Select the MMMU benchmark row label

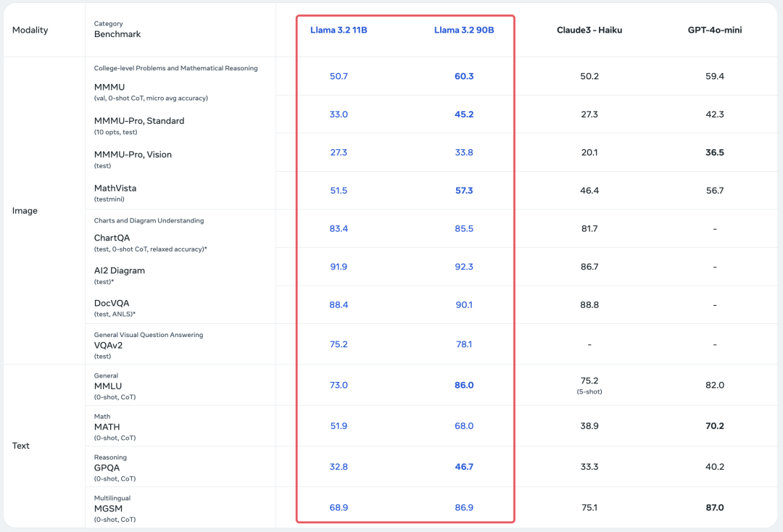(x=109, y=86)
